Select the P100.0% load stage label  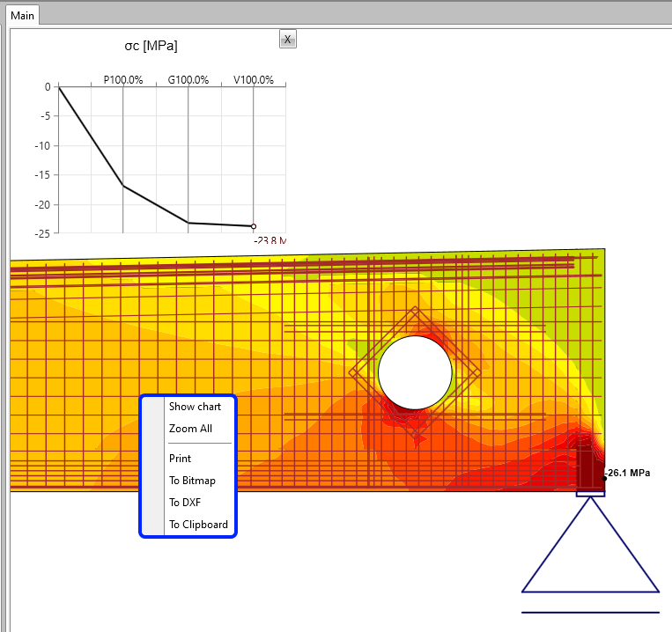pos(123,80)
